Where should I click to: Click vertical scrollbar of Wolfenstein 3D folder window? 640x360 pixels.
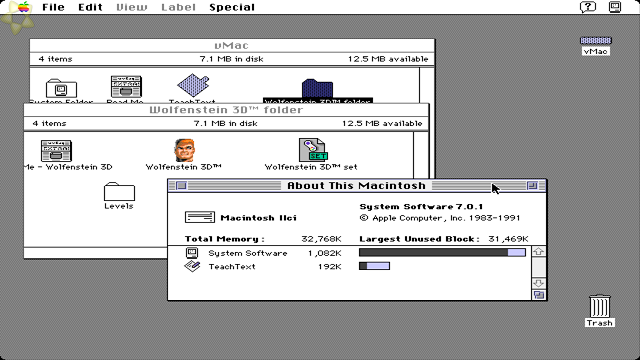tap(421, 155)
